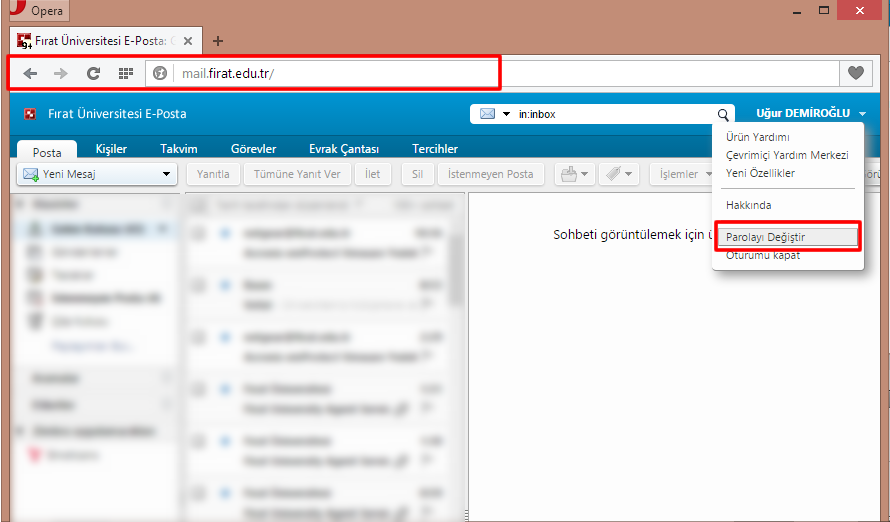
Task: Select Ürün Yardımı menu entry
Action: point(757,137)
